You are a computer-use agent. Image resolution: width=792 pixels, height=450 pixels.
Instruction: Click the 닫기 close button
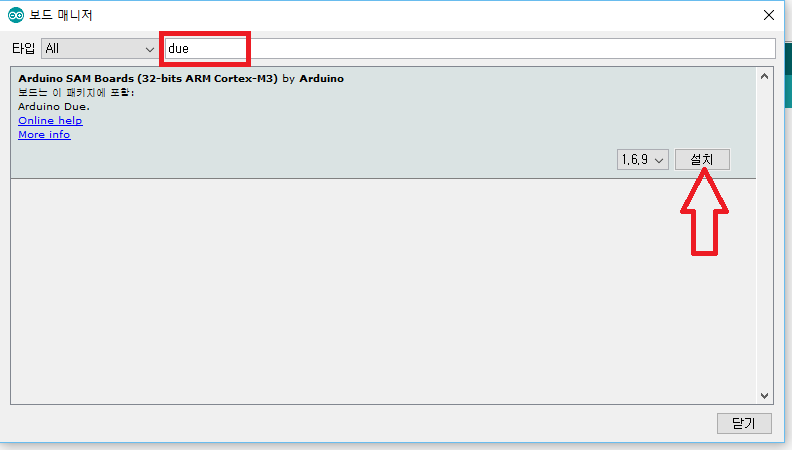pyautogui.click(x=744, y=423)
